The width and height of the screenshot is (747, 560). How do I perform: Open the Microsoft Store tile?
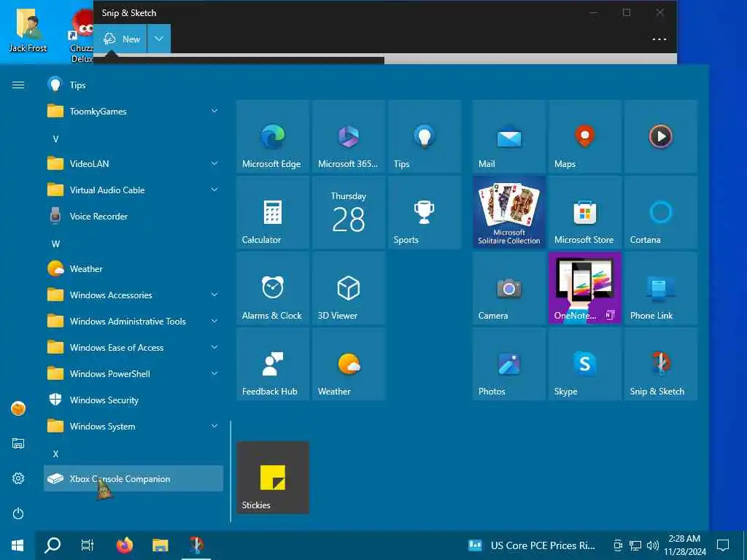click(584, 212)
